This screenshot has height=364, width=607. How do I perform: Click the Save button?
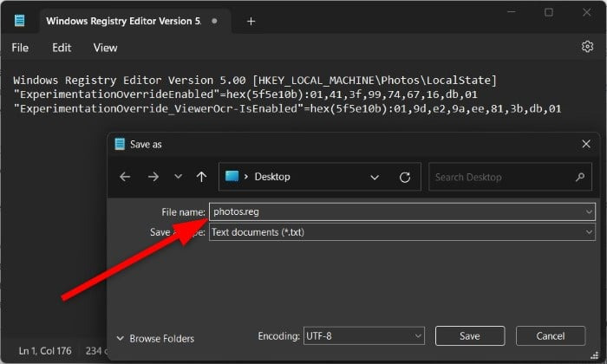[x=470, y=335]
